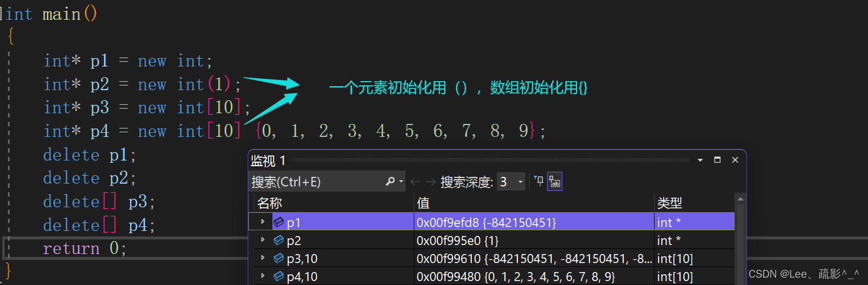Click the 'delete p2;' code line
868x285 pixels.
[90, 178]
